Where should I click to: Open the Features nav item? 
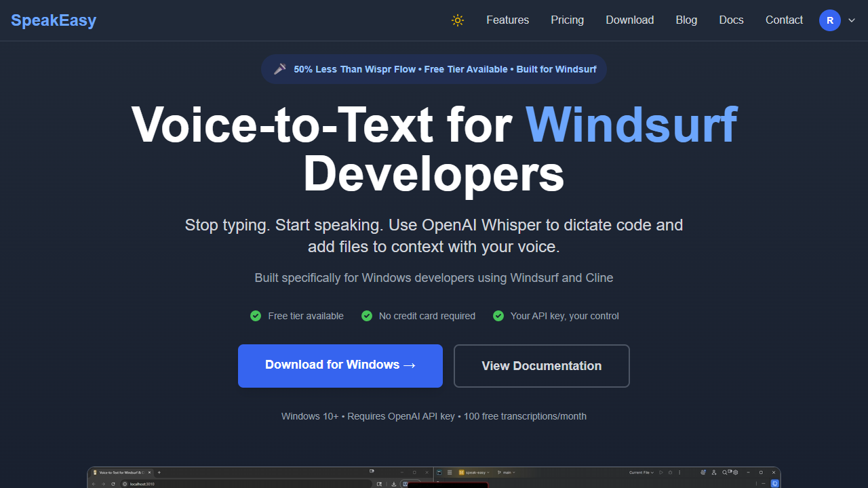click(x=507, y=20)
